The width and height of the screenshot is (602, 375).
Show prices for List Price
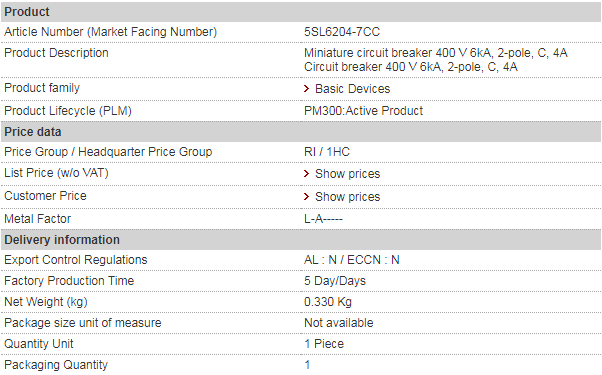pos(347,174)
